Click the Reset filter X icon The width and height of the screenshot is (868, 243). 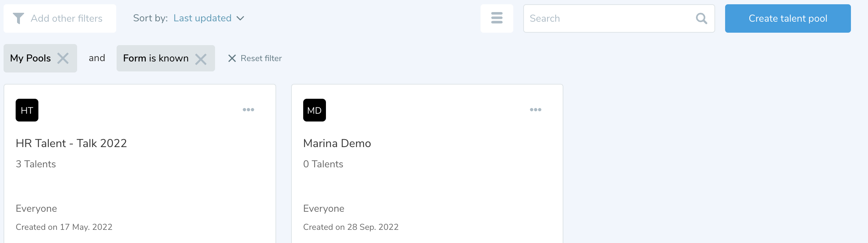coord(232,58)
